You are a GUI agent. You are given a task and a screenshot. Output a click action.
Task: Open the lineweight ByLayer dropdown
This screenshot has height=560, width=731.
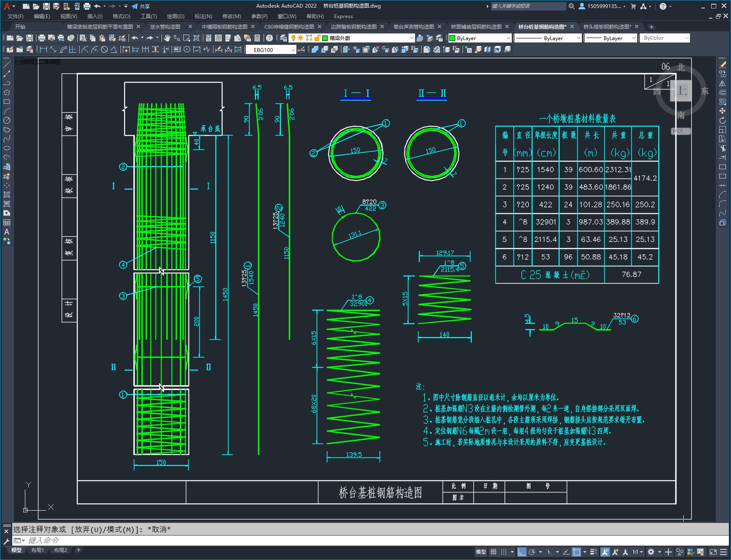(611, 38)
